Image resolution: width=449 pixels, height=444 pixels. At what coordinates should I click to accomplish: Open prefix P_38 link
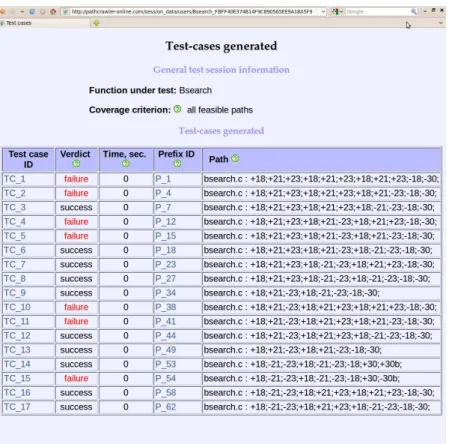(165, 307)
